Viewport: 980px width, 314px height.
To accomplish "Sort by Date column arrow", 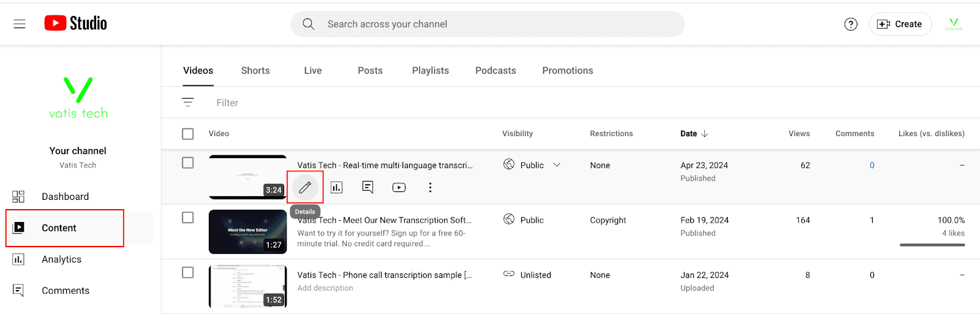I will [704, 134].
